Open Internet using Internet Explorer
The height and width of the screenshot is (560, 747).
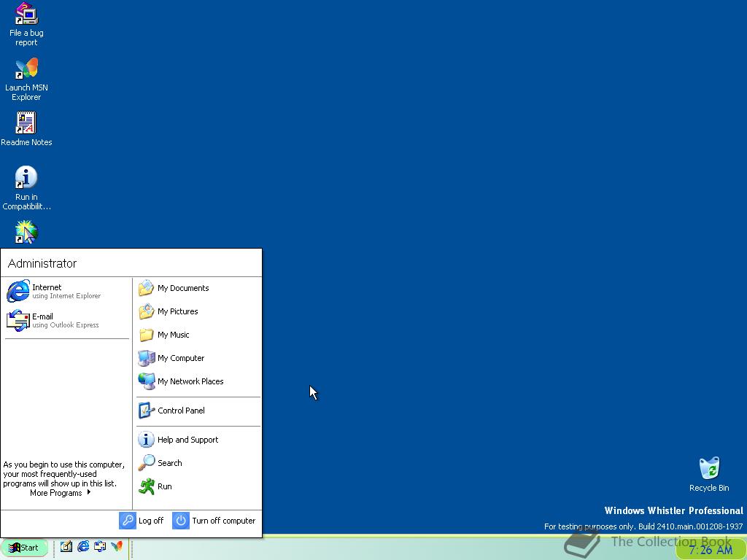(66, 291)
